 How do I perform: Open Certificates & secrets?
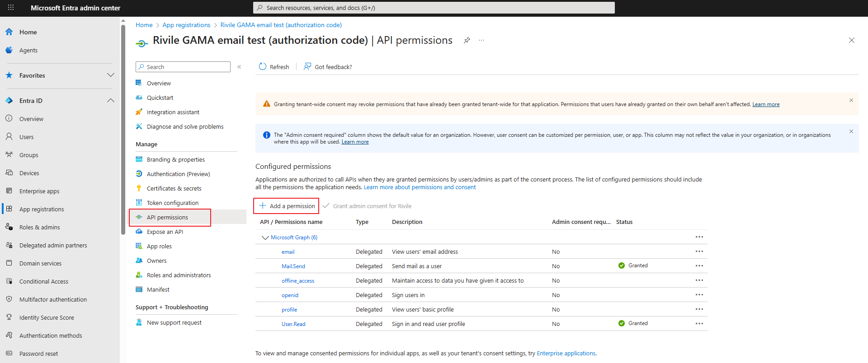174,188
